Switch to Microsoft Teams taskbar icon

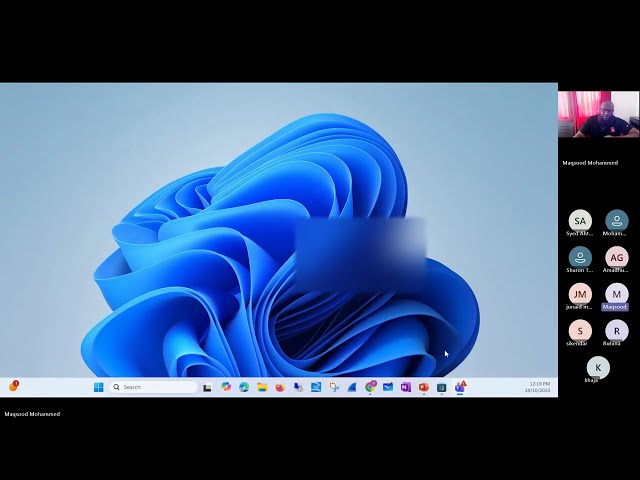[x=460, y=387]
